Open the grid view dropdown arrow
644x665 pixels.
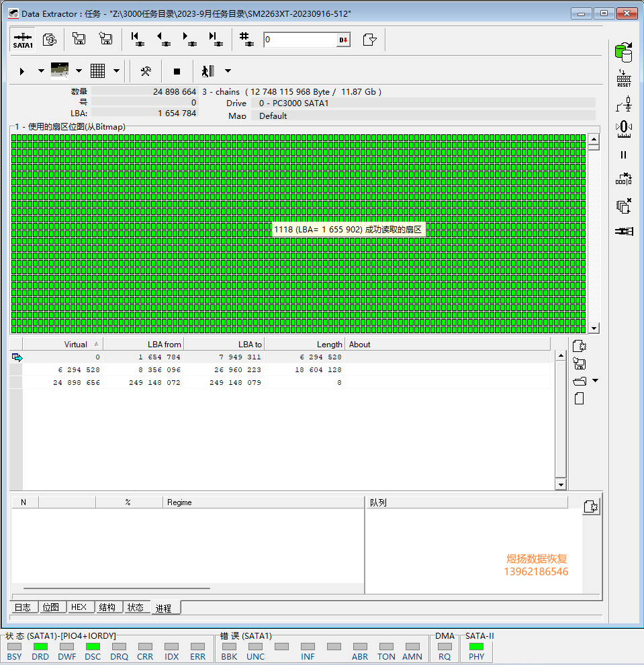(x=116, y=71)
